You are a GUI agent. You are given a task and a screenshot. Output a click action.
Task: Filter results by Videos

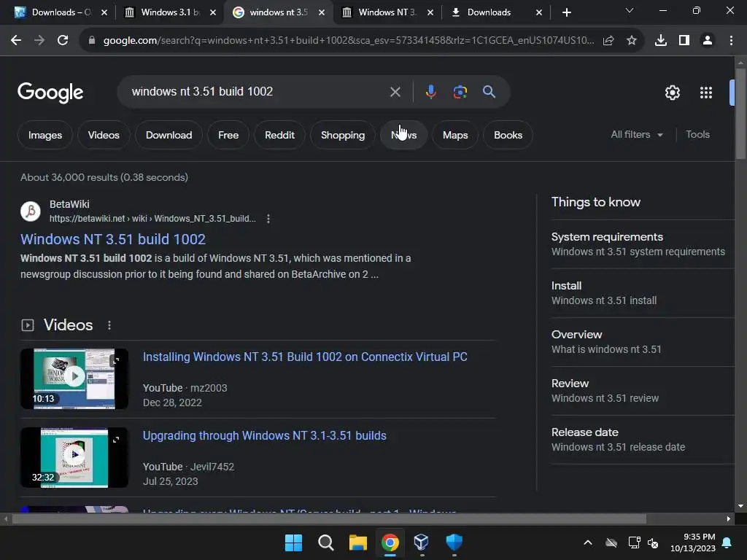coord(104,135)
